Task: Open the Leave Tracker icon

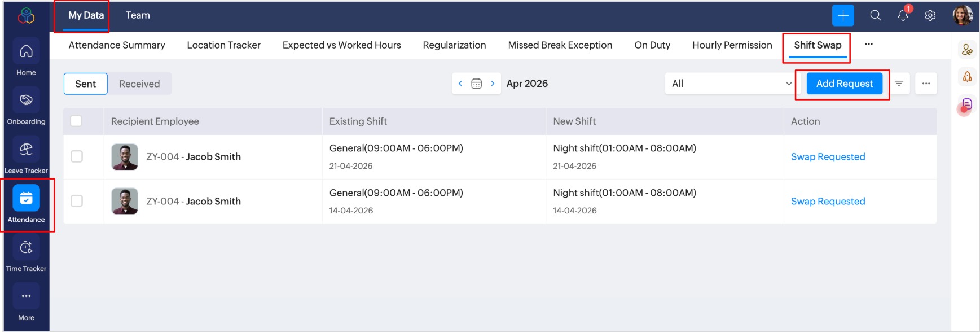Action: point(26,150)
